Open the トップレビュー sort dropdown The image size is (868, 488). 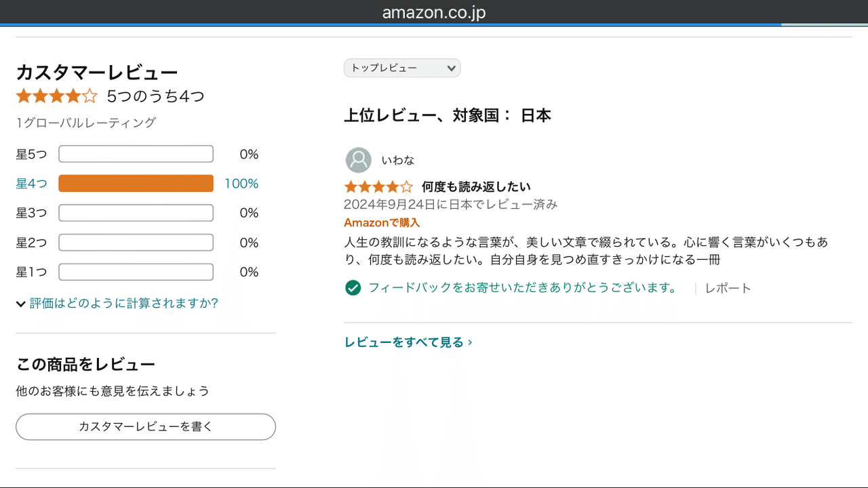[401, 68]
